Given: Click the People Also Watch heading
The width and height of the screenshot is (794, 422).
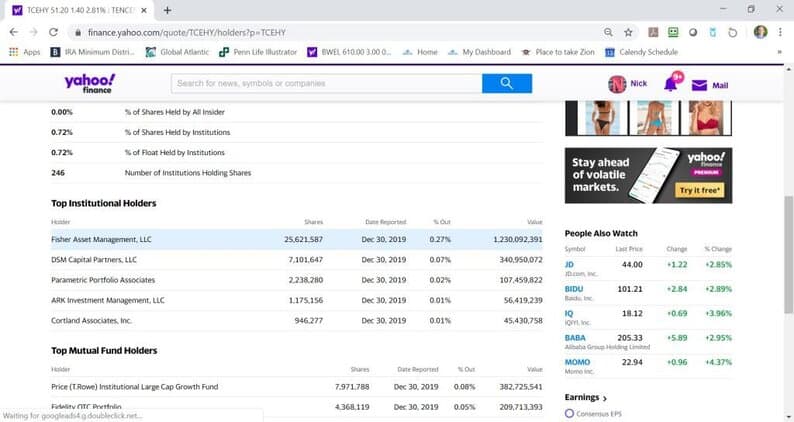Looking at the screenshot, I should 601,234.
